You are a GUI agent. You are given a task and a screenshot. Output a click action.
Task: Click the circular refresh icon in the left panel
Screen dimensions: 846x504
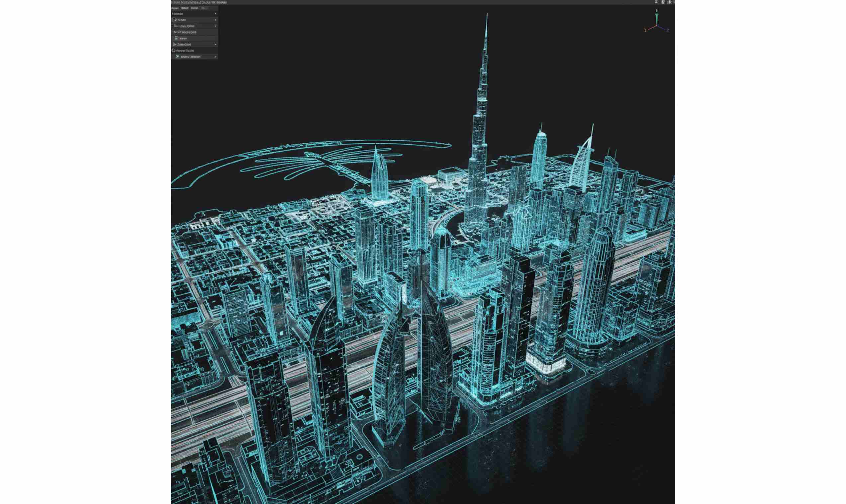point(174,50)
